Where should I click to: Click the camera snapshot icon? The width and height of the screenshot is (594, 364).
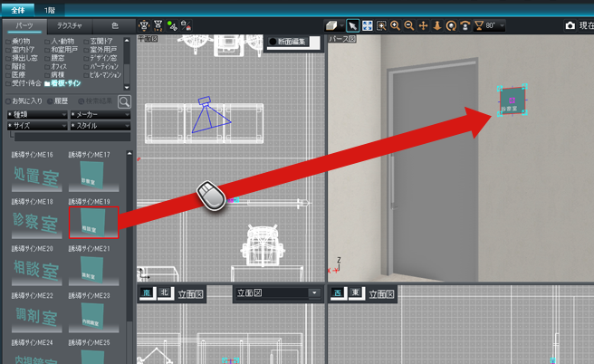[570, 26]
